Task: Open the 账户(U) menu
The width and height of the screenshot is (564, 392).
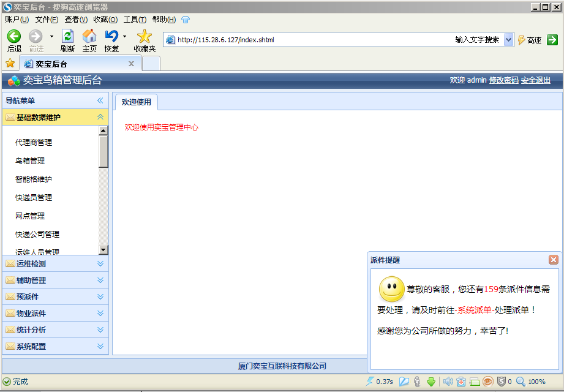Action: (17, 20)
